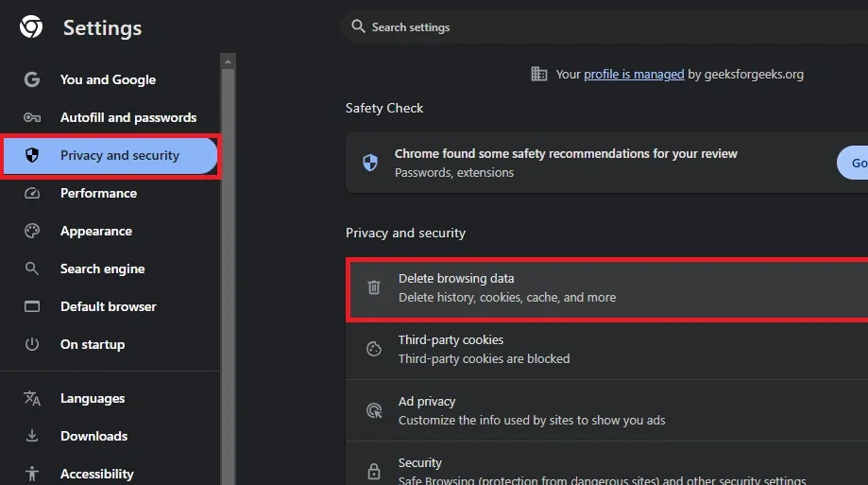The width and height of the screenshot is (868, 485).
Task: Click the Google G icon
Action: click(x=32, y=79)
